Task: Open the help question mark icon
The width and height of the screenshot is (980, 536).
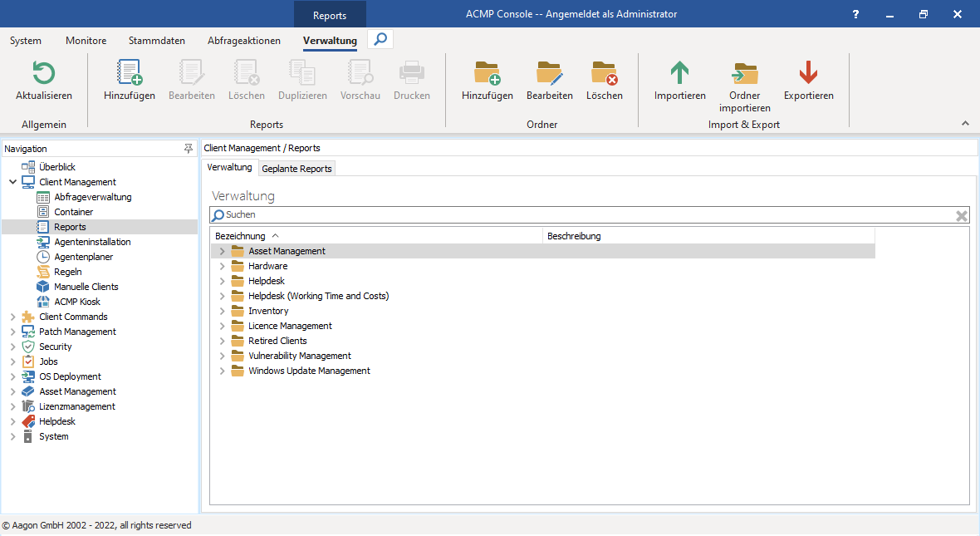Action: coord(855,14)
